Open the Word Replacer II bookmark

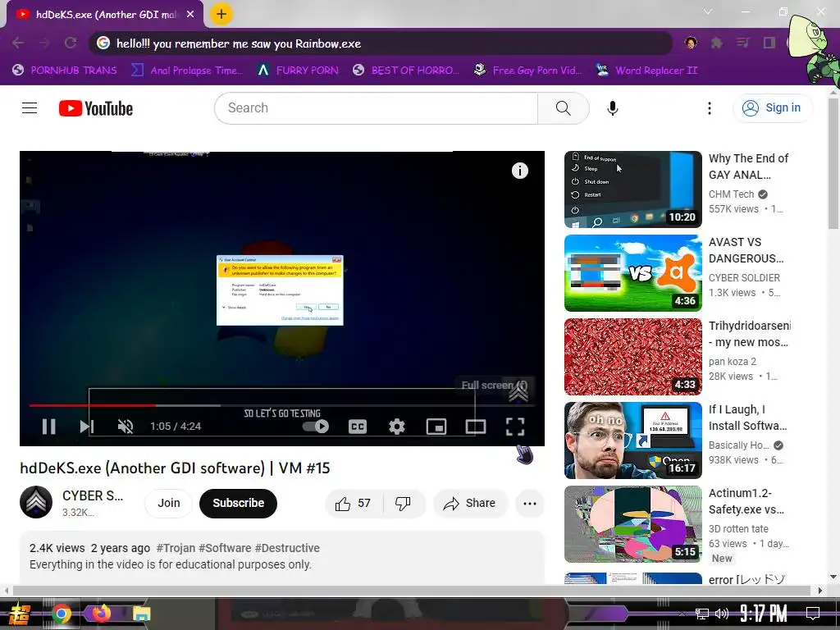click(x=646, y=71)
